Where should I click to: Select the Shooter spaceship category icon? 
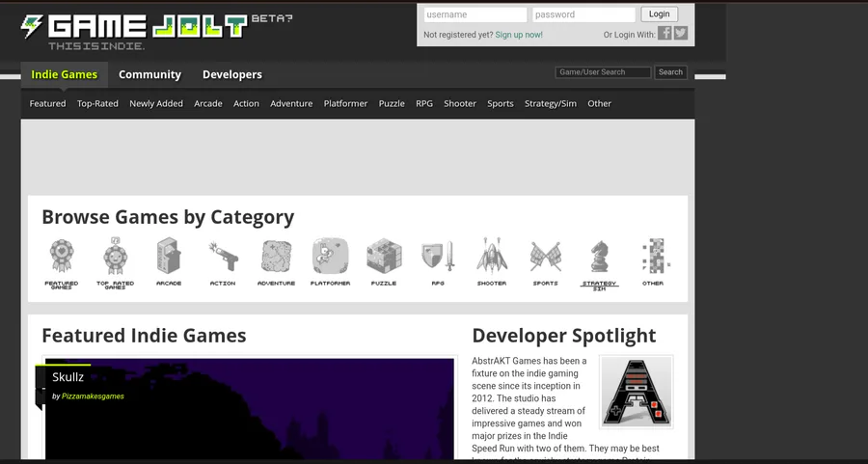point(492,256)
